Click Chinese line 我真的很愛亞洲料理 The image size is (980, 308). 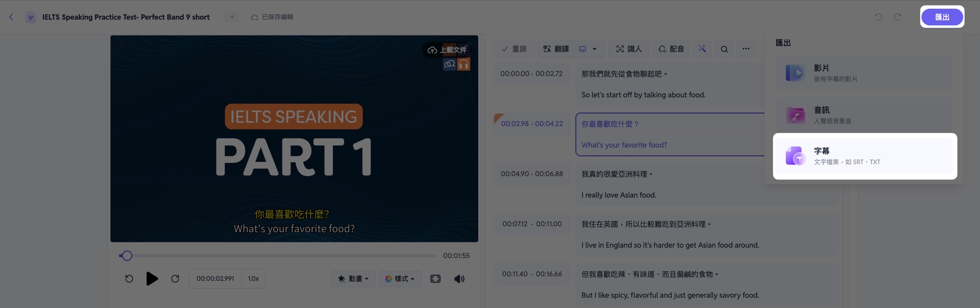click(617, 174)
